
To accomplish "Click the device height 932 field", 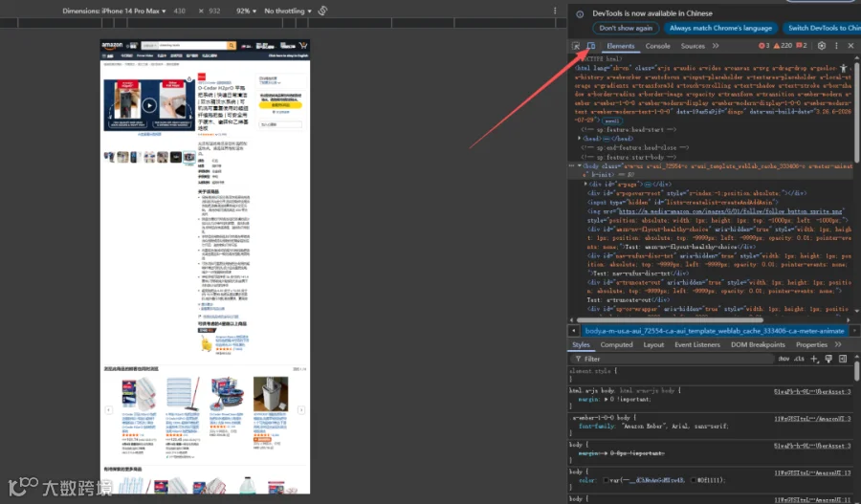I will tap(214, 11).
